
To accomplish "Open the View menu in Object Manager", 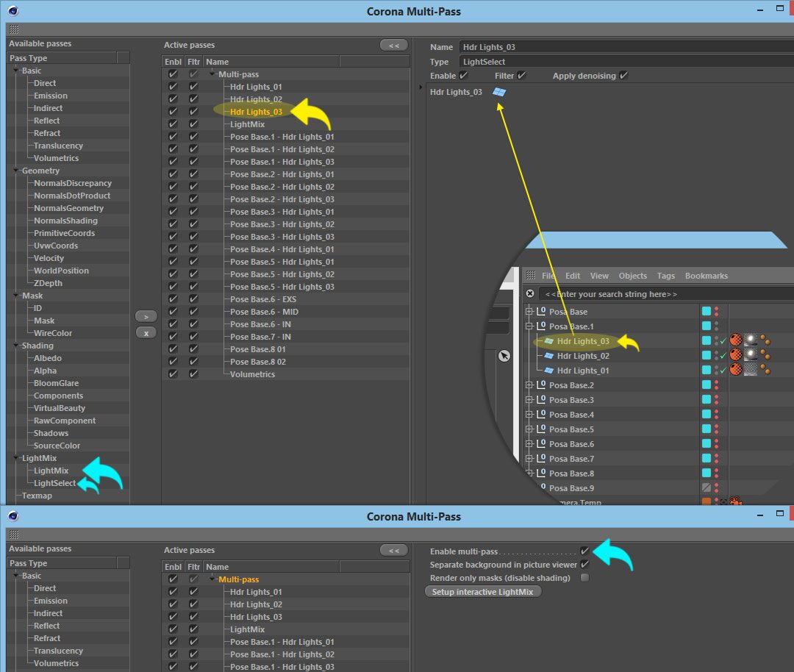I will (599, 276).
